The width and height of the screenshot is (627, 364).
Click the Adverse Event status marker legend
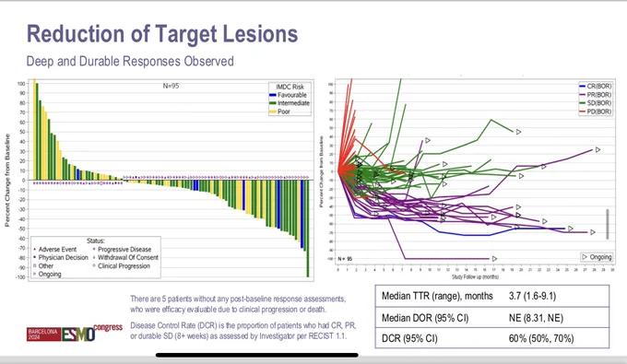[x=54, y=250]
